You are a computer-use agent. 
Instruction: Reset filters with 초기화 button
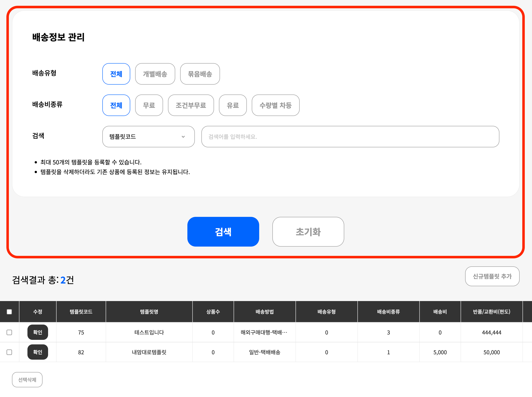point(308,232)
